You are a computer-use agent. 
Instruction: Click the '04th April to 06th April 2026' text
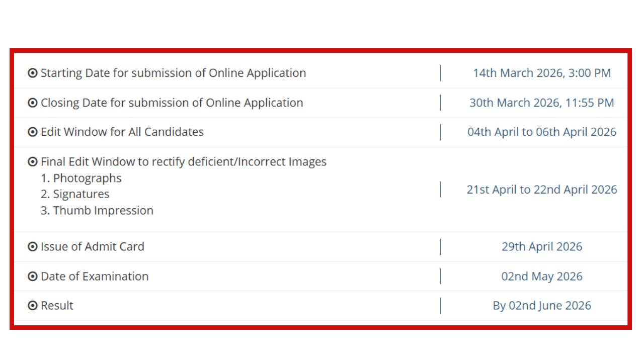click(x=541, y=132)
